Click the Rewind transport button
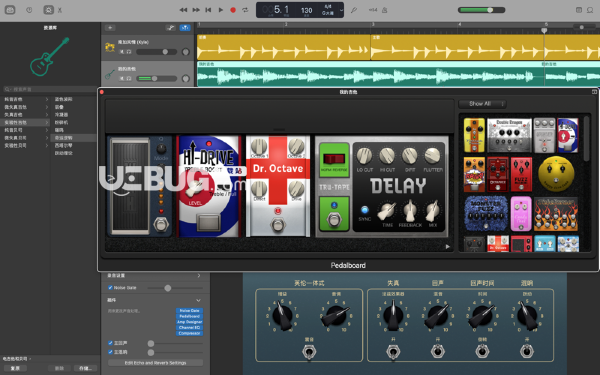600x375 pixels. (x=184, y=10)
